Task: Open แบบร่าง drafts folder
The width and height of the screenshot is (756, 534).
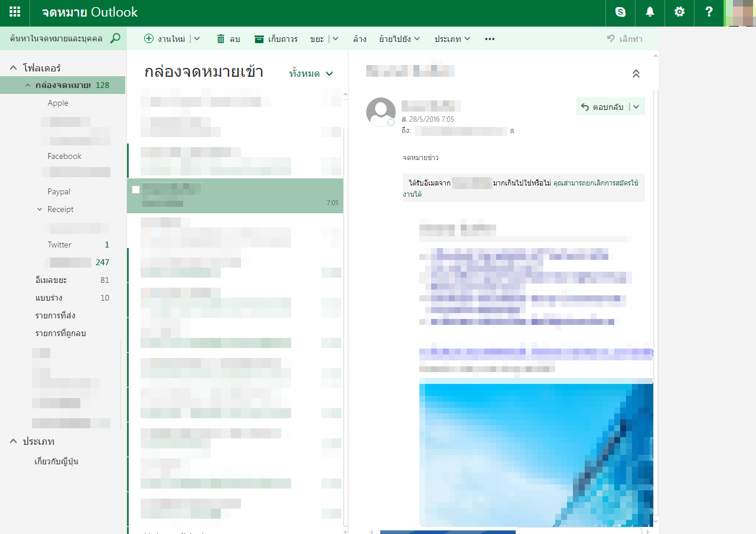Action: coord(49,298)
